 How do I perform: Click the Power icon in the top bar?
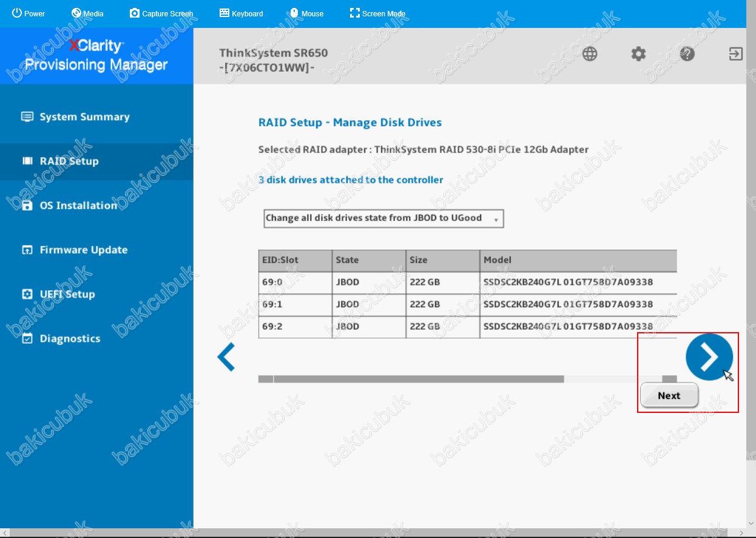tap(17, 13)
